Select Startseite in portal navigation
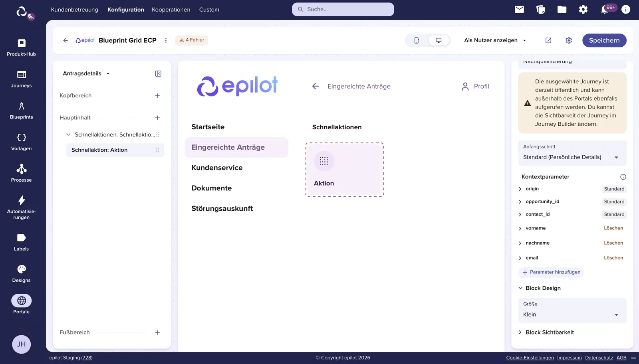Image resolution: width=639 pixels, height=364 pixels. pyautogui.click(x=208, y=127)
